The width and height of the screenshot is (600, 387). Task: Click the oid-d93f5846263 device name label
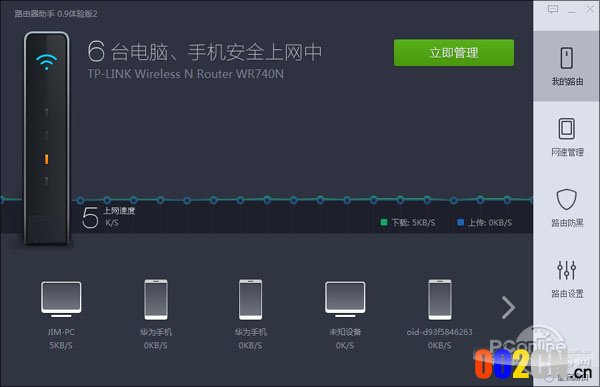[x=440, y=332]
